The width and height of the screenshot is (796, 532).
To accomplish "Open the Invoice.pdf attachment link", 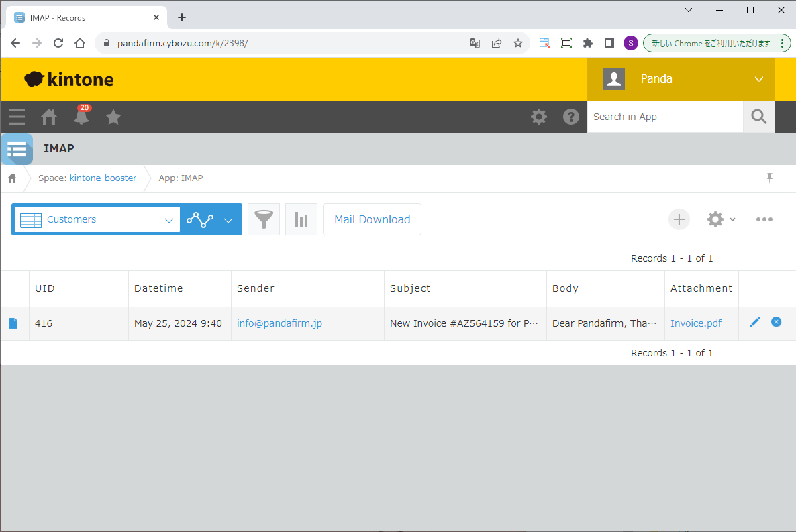I will [696, 323].
